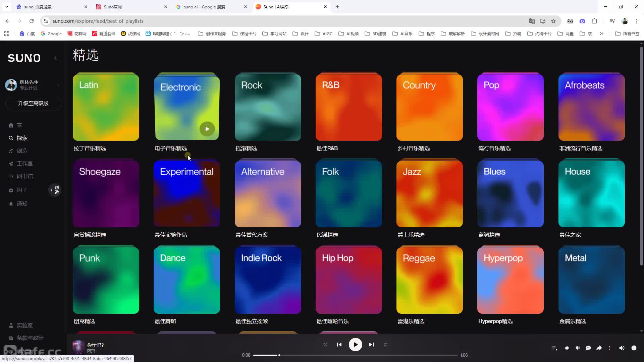Screen dimensions: 644x362
Task: Toggle repeat playback
Action: pyautogui.click(x=386, y=345)
